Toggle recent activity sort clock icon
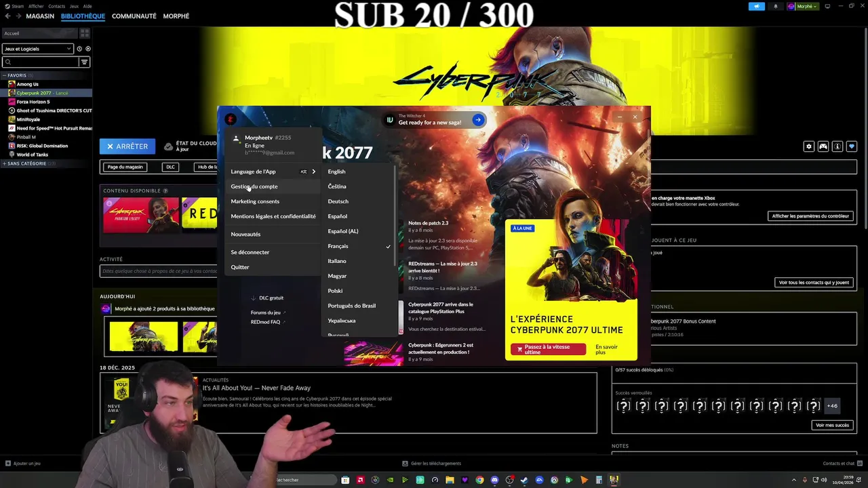This screenshot has height=488, width=868. 79,49
